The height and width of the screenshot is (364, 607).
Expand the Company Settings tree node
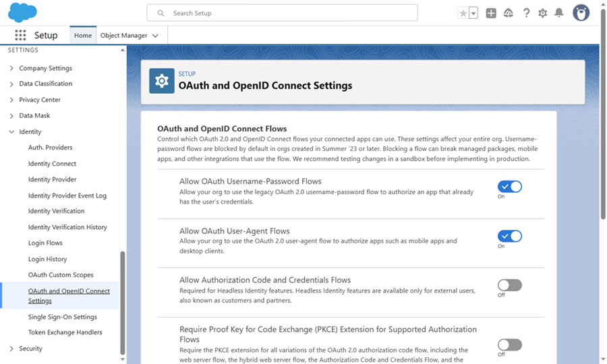click(11, 68)
